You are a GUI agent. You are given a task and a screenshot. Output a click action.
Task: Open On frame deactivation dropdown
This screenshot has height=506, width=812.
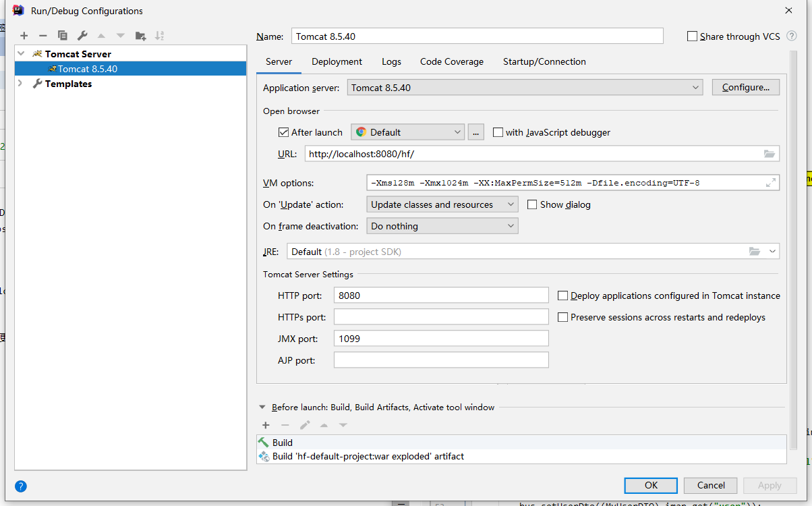pos(442,226)
